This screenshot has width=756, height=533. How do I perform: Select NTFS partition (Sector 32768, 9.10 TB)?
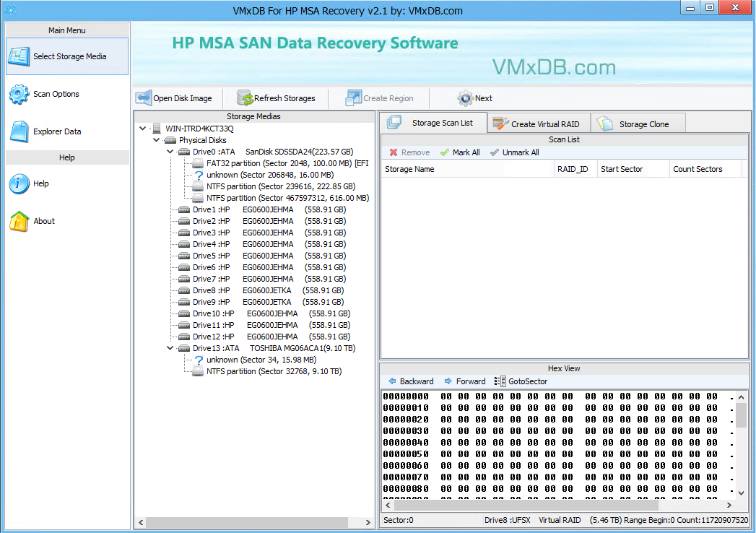(274, 371)
